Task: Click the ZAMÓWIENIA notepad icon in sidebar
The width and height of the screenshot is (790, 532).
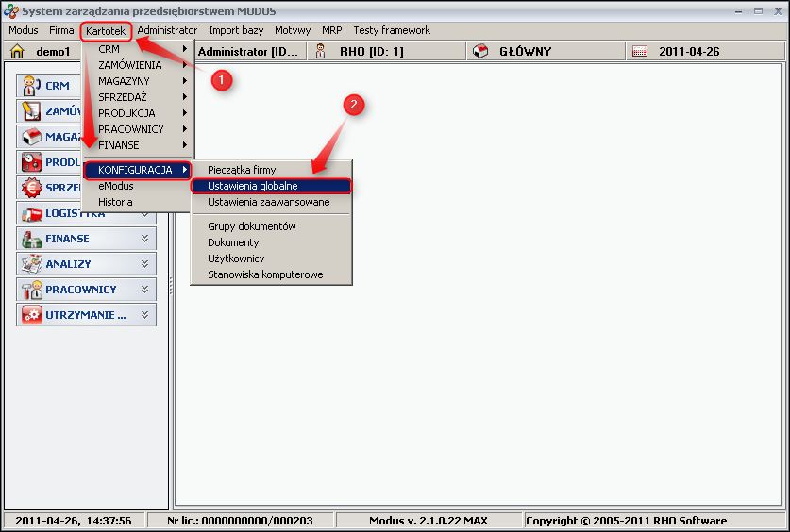Action: click(31, 111)
